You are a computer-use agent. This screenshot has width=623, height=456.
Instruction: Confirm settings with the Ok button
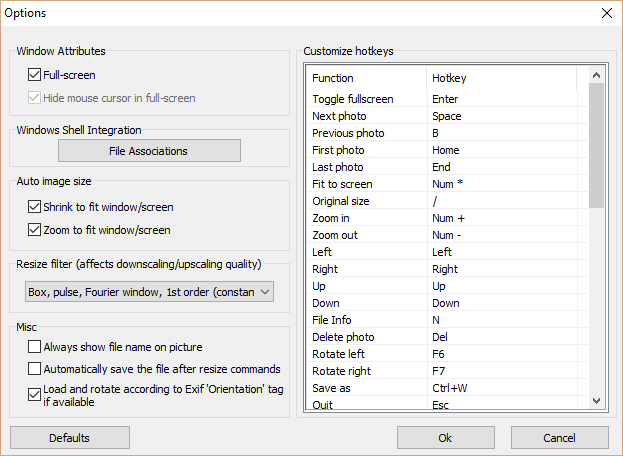point(445,438)
